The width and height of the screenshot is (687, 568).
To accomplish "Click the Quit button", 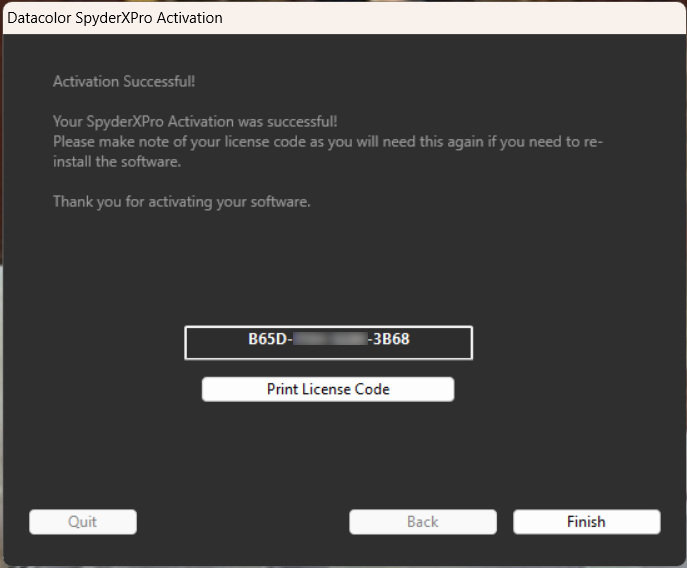I will 83,522.
